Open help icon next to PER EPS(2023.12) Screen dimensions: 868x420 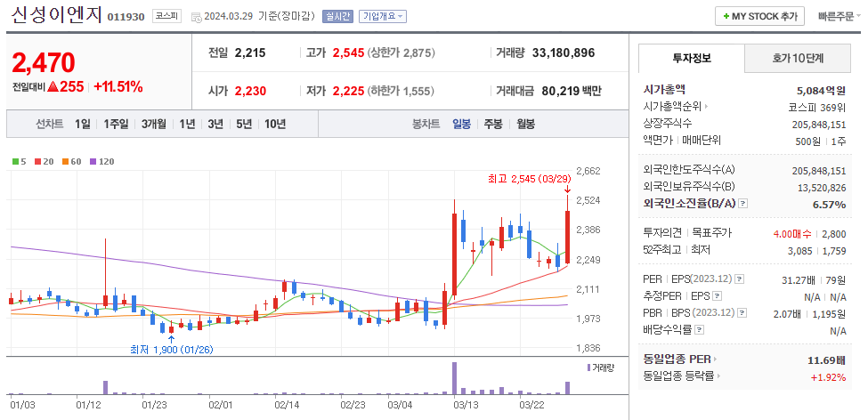click(740, 279)
